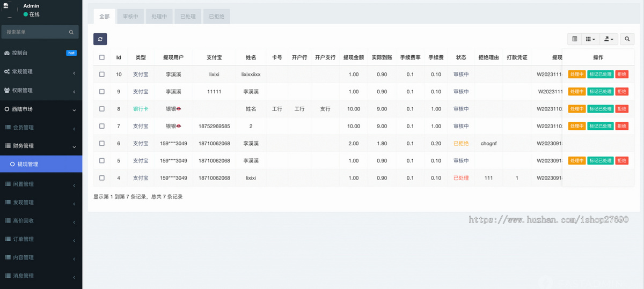The height and width of the screenshot is (289, 644).
Task: Click 处理中 button for row Id 7
Action: pos(577,126)
